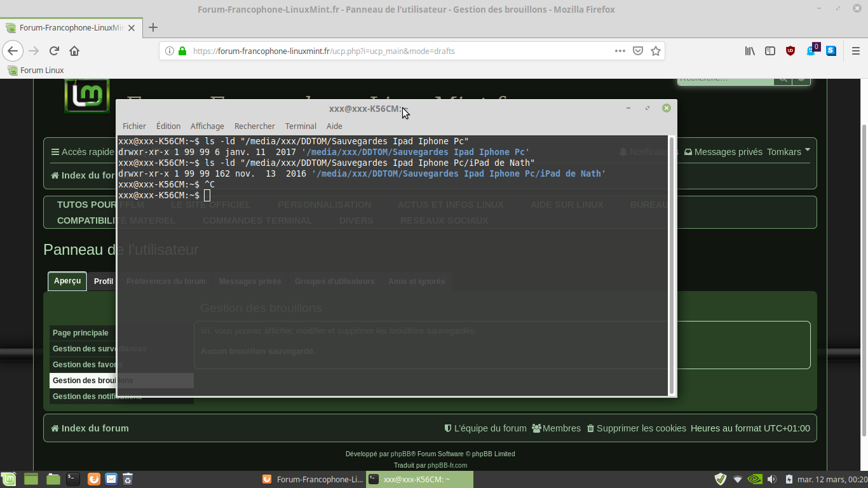This screenshot has width=868, height=488.
Task: Save the page to Pocket
Action: point(638,51)
